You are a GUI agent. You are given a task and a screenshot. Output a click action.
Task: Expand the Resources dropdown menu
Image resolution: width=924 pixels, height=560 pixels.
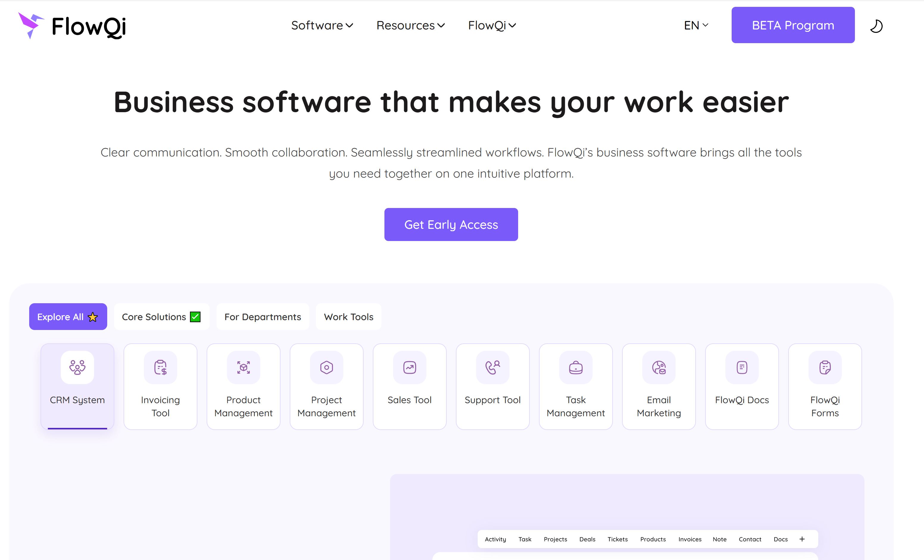tap(410, 26)
